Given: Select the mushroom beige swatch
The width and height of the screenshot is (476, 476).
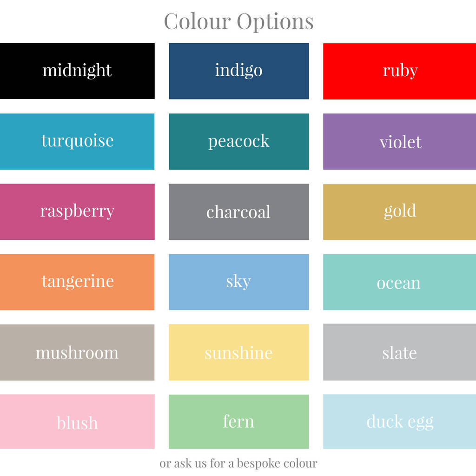Looking at the screenshot, I should pos(77,352).
